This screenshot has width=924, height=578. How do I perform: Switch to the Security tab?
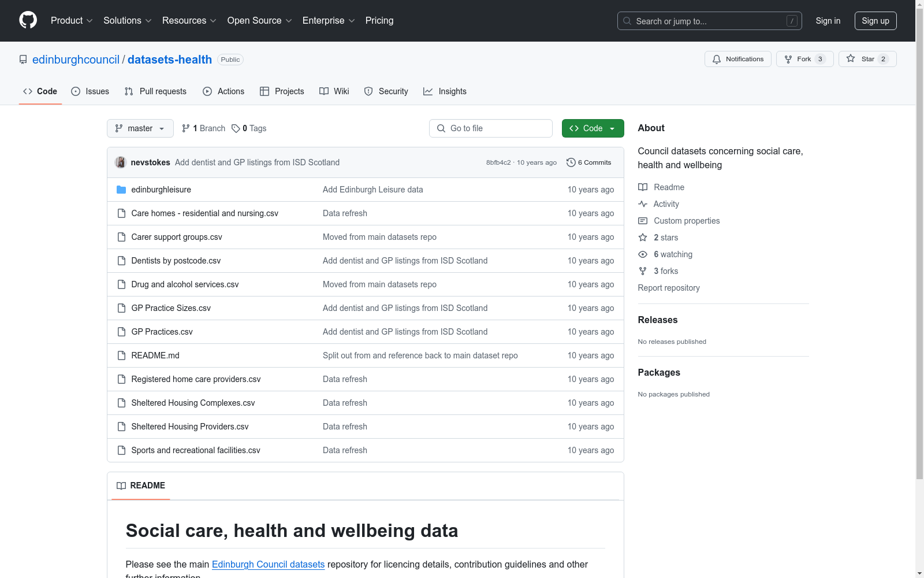tap(386, 91)
